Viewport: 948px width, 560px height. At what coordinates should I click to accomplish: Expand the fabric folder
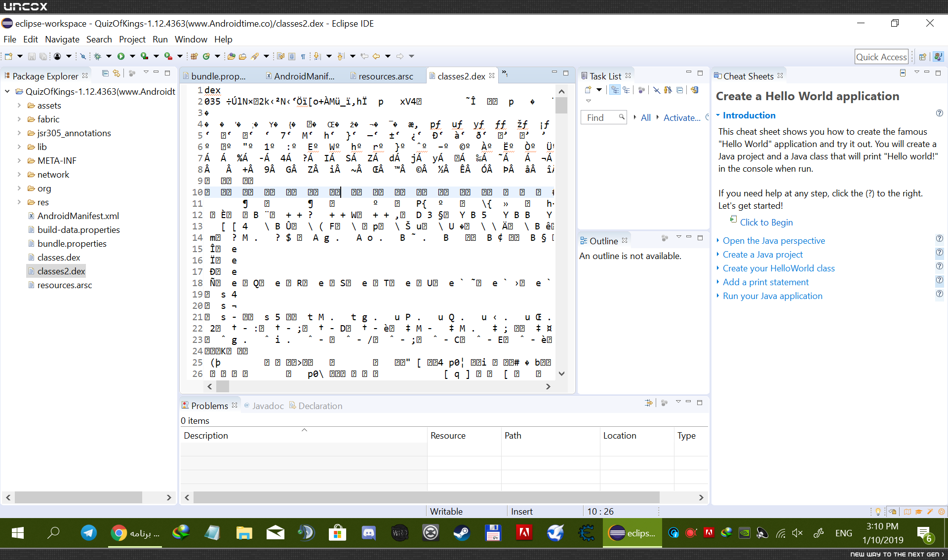tap(19, 119)
